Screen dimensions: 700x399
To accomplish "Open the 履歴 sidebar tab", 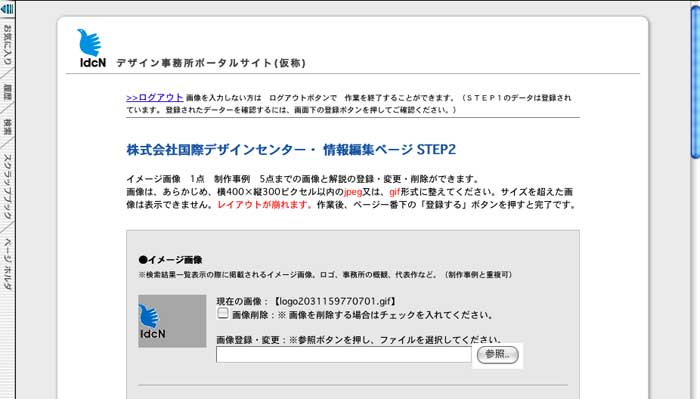I will tap(7, 91).
